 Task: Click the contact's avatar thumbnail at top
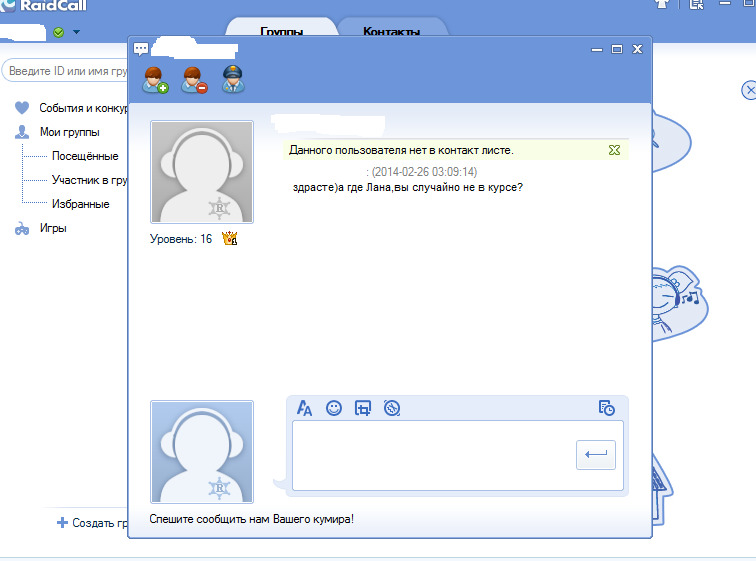pyautogui.click(x=202, y=172)
